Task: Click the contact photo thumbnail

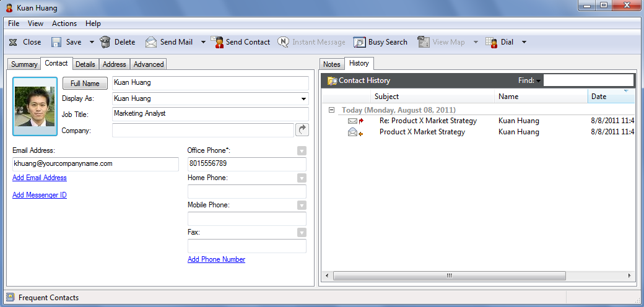Action: [x=35, y=106]
